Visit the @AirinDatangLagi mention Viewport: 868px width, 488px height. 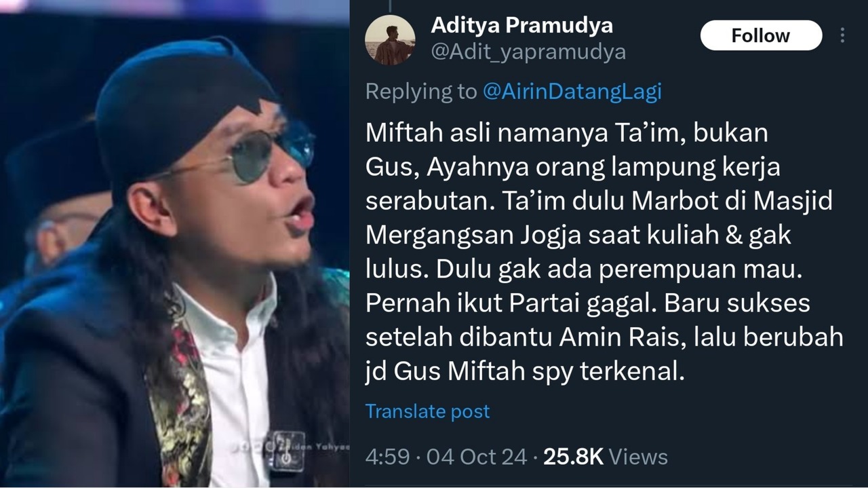(x=572, y=92)
